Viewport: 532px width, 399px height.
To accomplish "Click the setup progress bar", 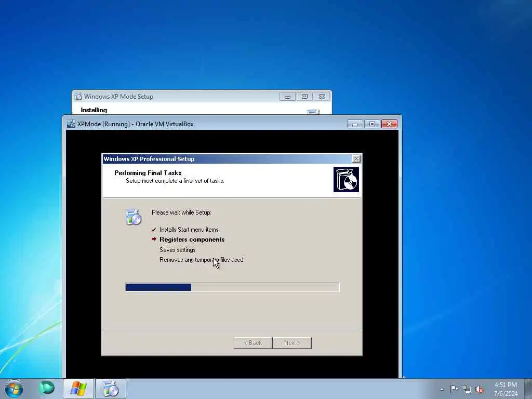I will tap(232, 287).
